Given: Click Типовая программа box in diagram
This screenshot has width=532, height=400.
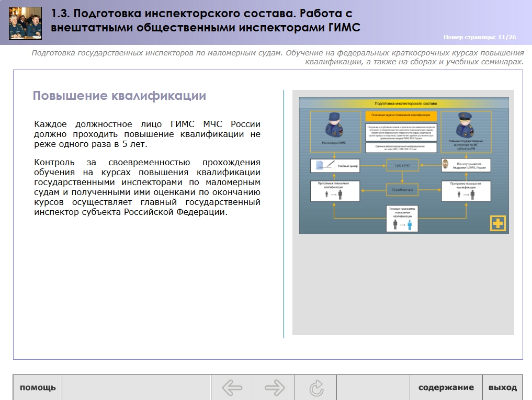Looking at the screenshot, I should [x=402, y=219].
